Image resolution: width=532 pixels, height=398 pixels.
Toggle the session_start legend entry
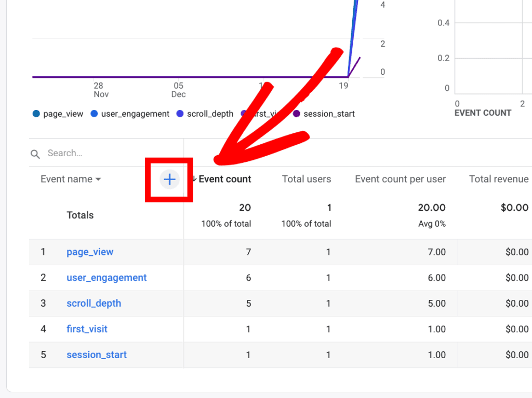tap(324, 114)
